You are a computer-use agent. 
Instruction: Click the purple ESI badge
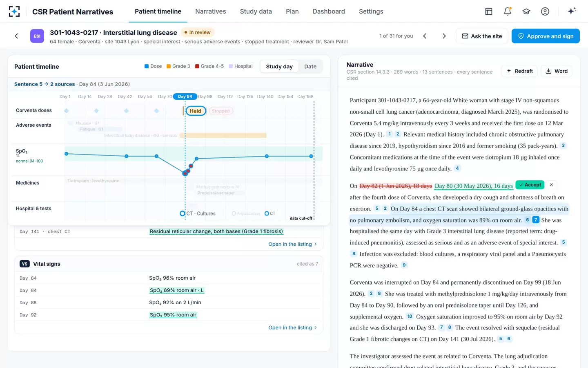[37, 36]
